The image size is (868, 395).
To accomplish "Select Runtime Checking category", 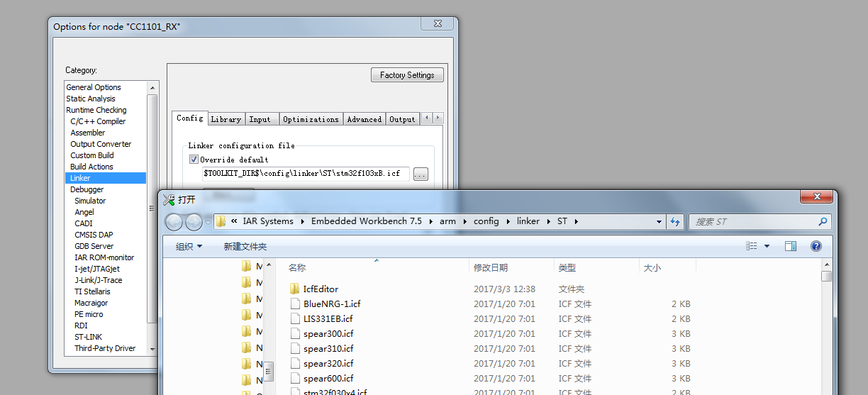I will (96, 110).
